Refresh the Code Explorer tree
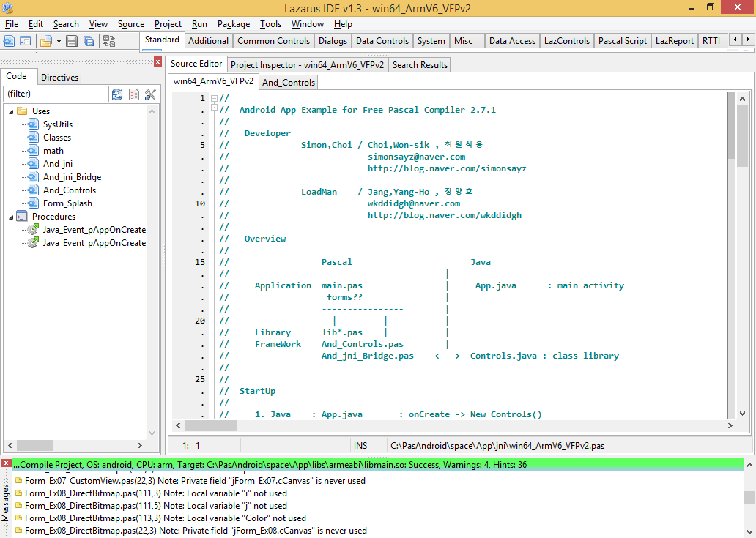756x538 pixels. pos(117,94)
